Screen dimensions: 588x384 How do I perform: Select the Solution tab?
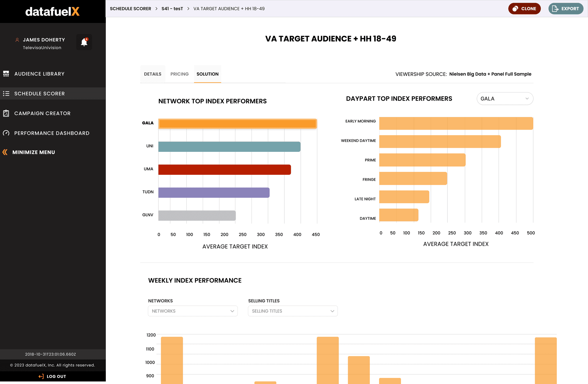pyautogui.click(x=208, y=74)
